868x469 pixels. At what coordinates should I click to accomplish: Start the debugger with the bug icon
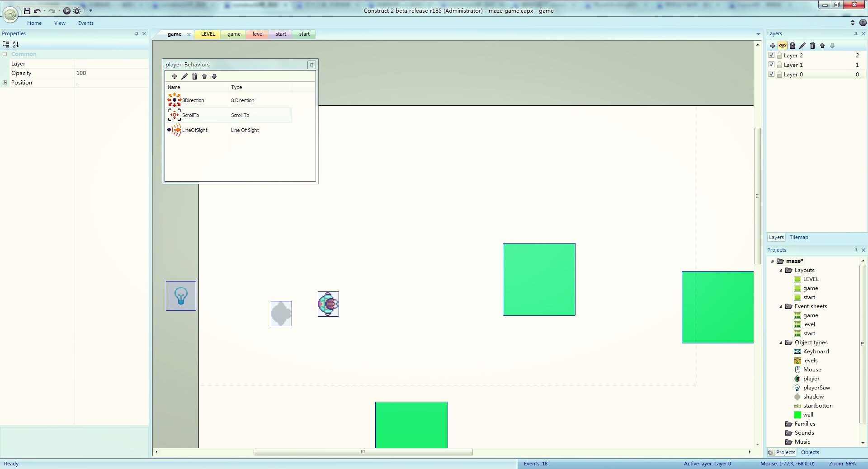pos(77,10)
